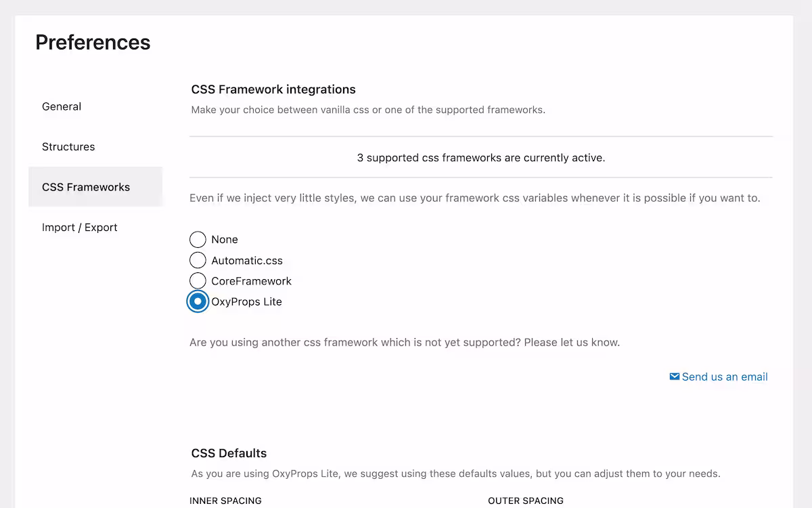The image size is (812, 508).
Task: Switch to the Structures section
Action: pos(68,146)
